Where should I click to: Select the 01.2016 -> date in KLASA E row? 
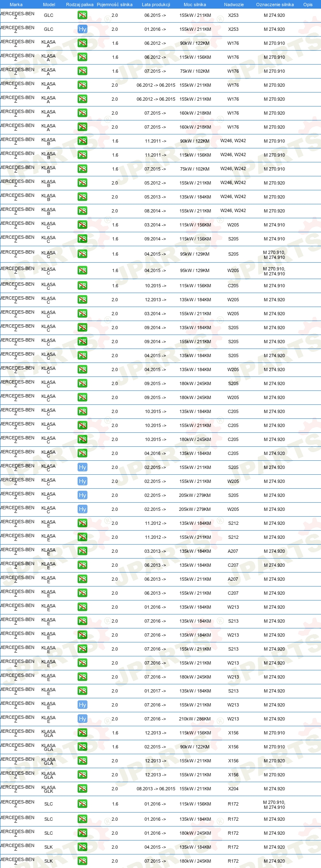pos(155,607)
